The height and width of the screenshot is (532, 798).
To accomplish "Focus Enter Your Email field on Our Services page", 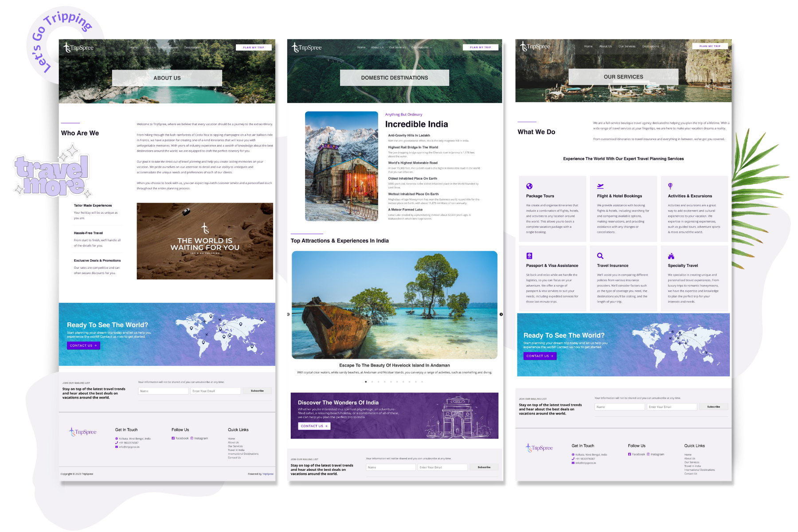I will tap(672, 407).
